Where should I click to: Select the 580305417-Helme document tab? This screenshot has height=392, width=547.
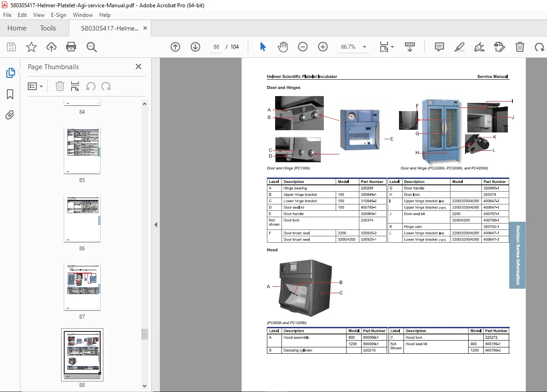(110, 28)
